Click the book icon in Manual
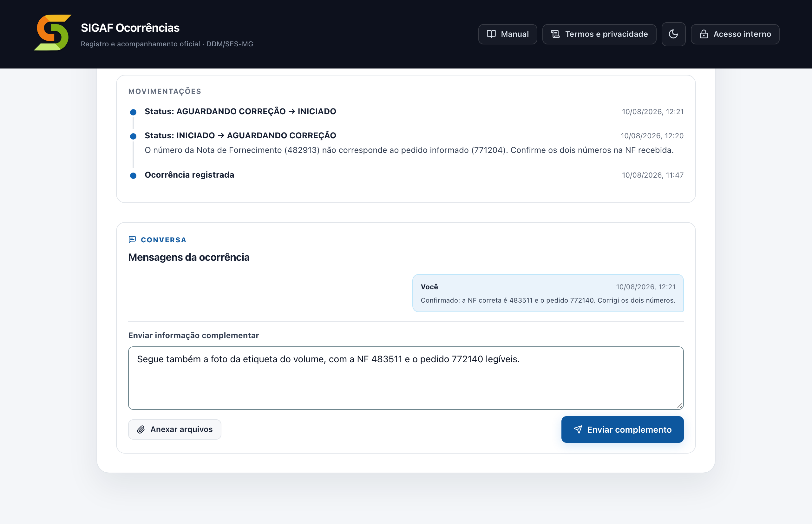Image resolution: width=812 pixels, height=524 pixels. [491, 34]
